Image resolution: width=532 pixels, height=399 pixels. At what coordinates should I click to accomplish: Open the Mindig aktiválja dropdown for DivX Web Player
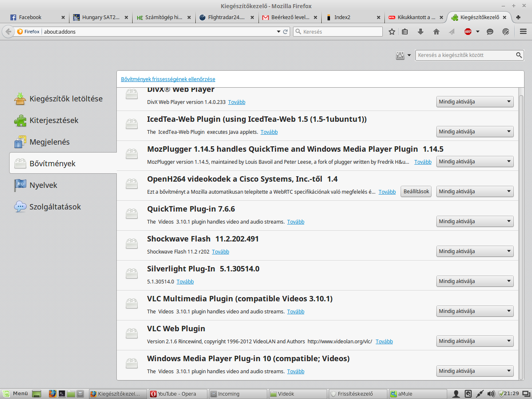[x=475, y=102]
